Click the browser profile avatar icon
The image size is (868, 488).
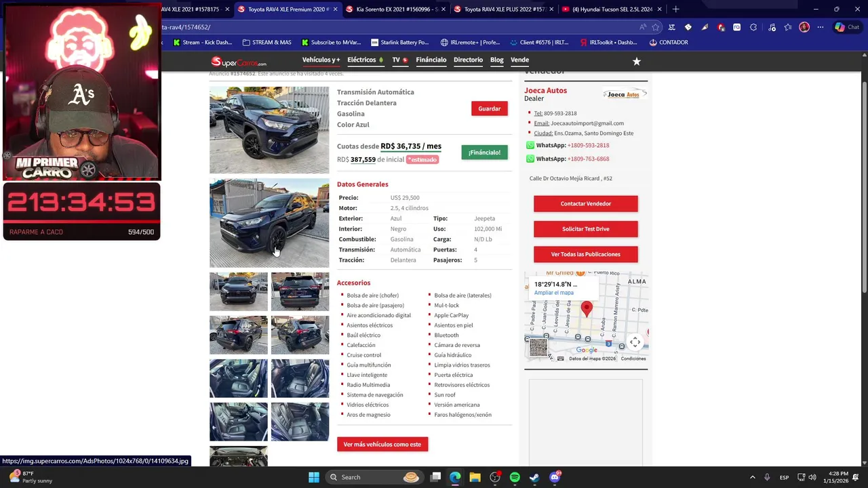(x=804, y=27)
